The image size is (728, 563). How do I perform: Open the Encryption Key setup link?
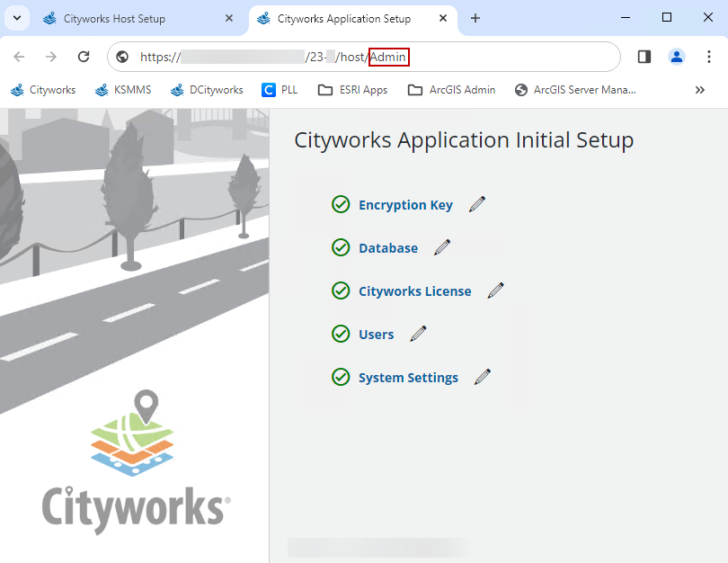pos(405,205)
